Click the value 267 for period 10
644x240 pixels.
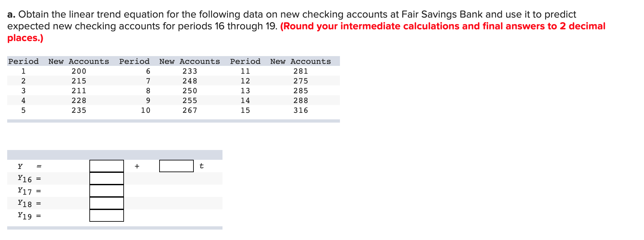[190, 110]
